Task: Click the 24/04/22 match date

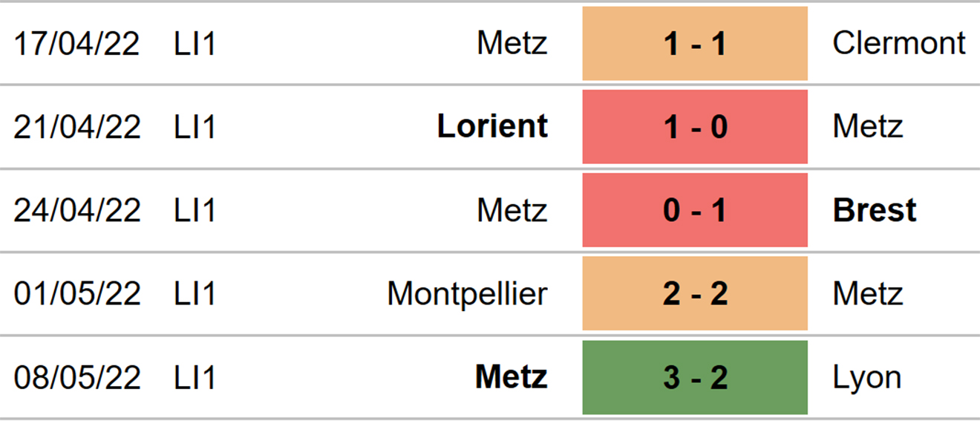Action: click(x=77, y=211)
